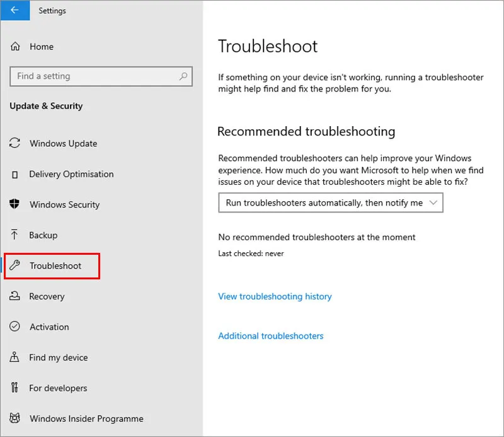Open Additional troubleshooters link
The image size is (504, 437).
coord(271,336)
